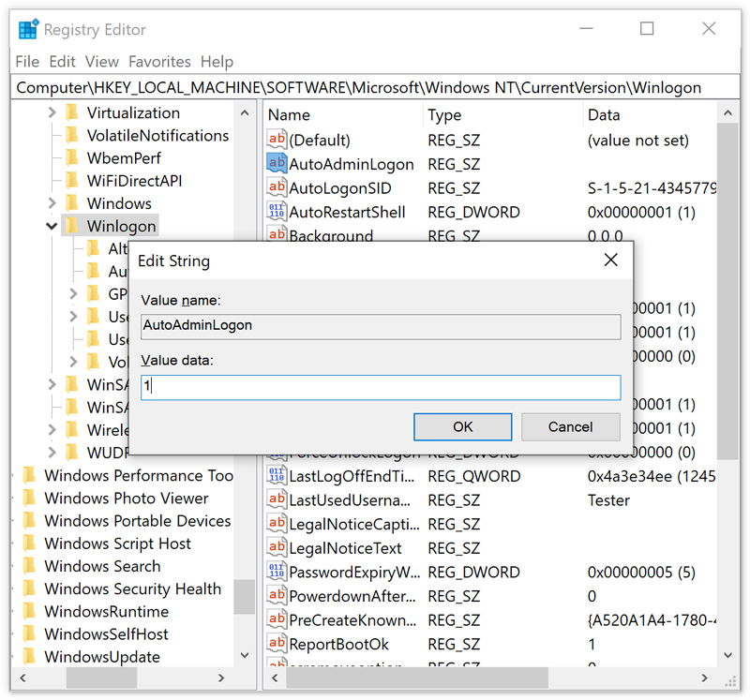Click the VolatileNotifications folder icon
Viewport: 750px width, 700px height.
click(x=72, y=135)
